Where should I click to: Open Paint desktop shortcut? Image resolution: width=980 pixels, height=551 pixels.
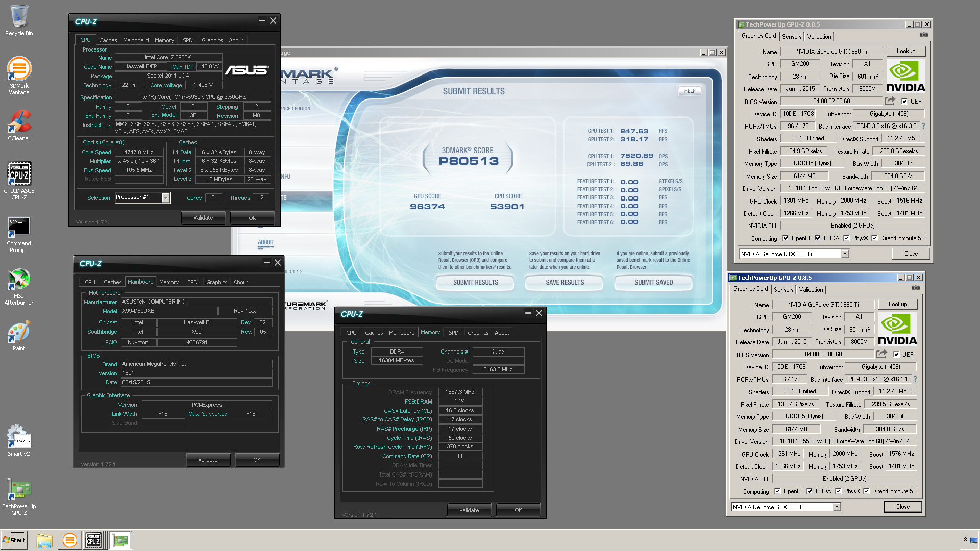pos(19,336)
